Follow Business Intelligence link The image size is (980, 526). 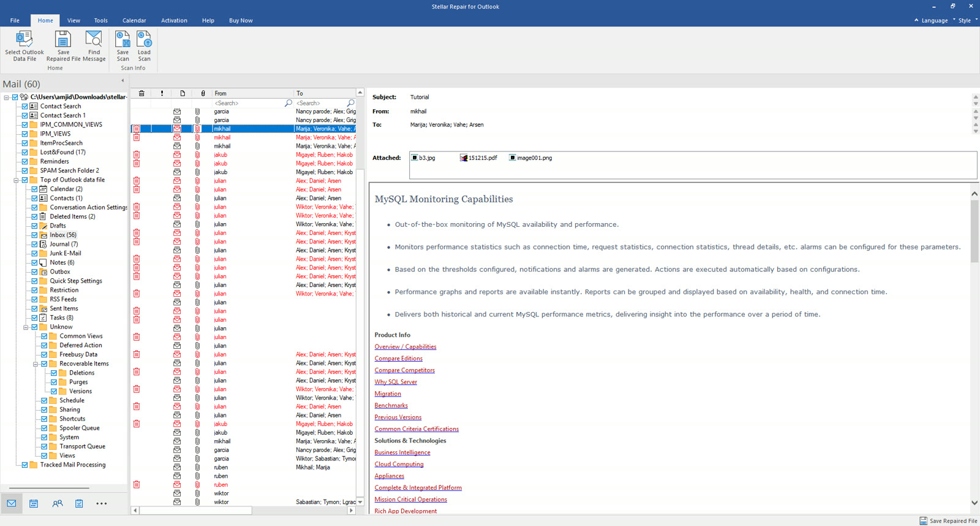click(x=402, y=452)
